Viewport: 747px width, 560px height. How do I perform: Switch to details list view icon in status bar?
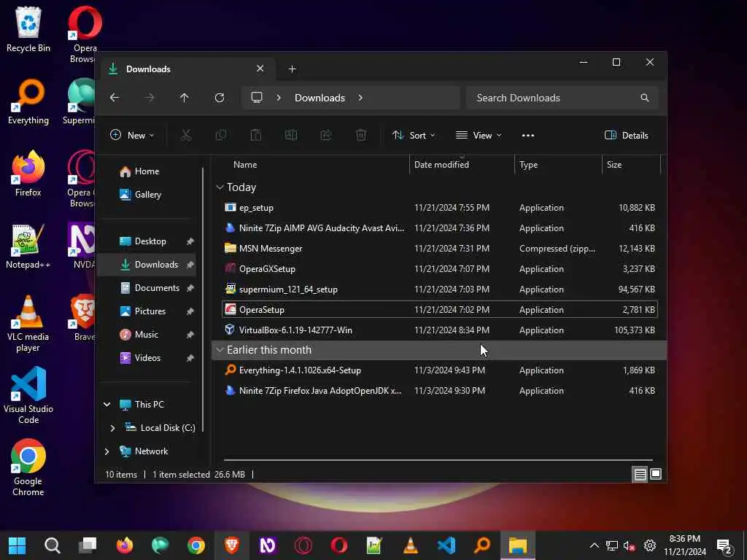[x=640, y=474]
